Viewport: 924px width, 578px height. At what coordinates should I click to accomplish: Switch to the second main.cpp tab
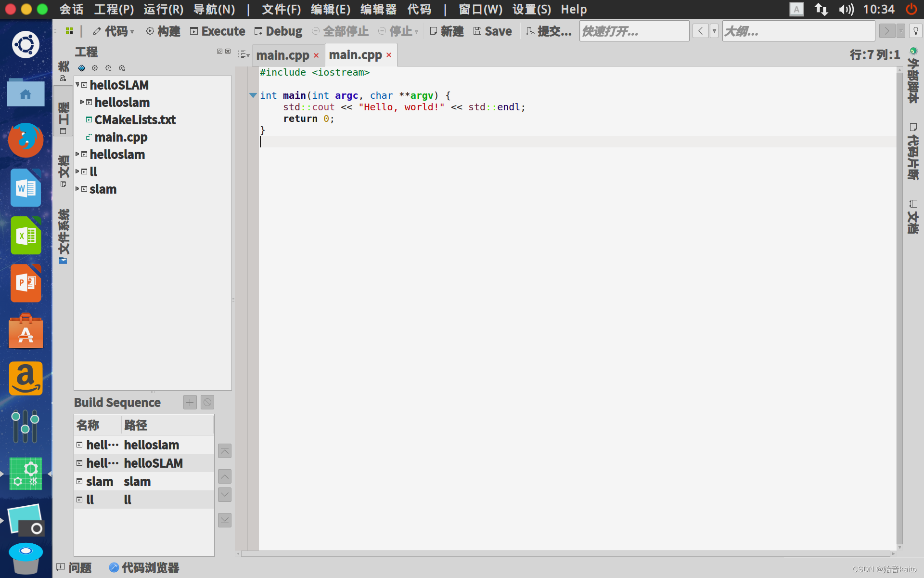tap(355, 54)
